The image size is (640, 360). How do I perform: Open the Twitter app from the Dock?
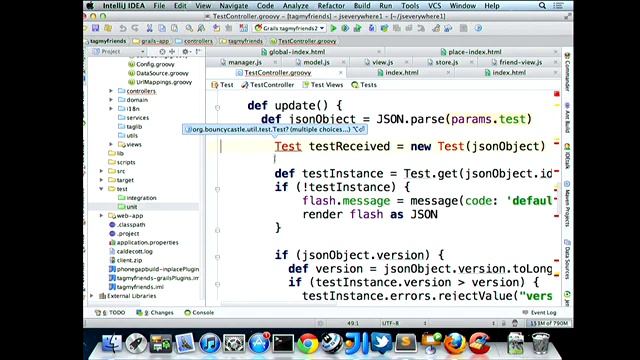(382, 342)
